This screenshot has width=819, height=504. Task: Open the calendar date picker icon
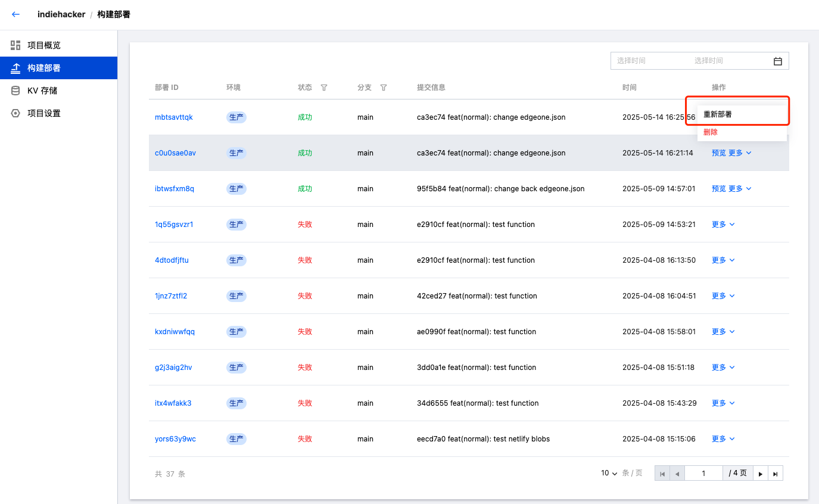[x=777, y=61]
